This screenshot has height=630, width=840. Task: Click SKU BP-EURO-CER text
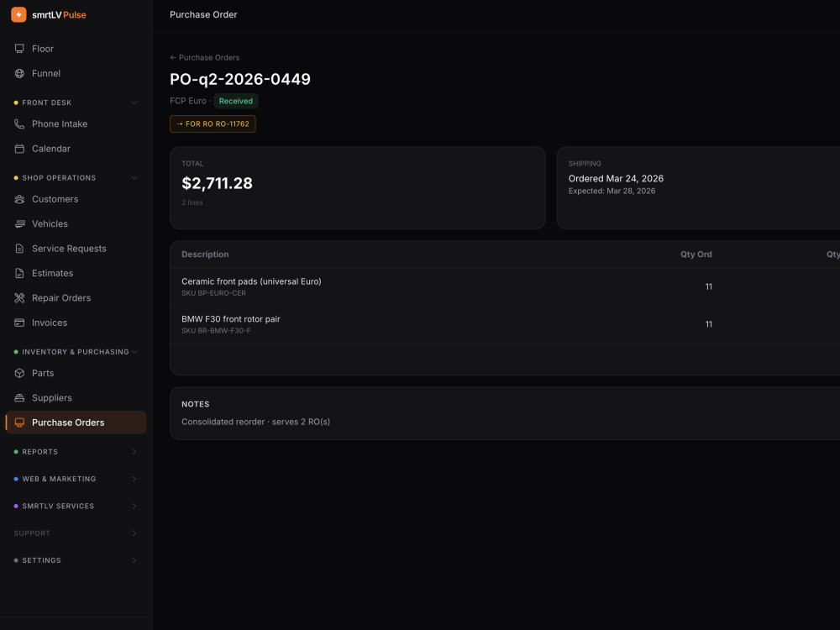[x=213, y=293]
